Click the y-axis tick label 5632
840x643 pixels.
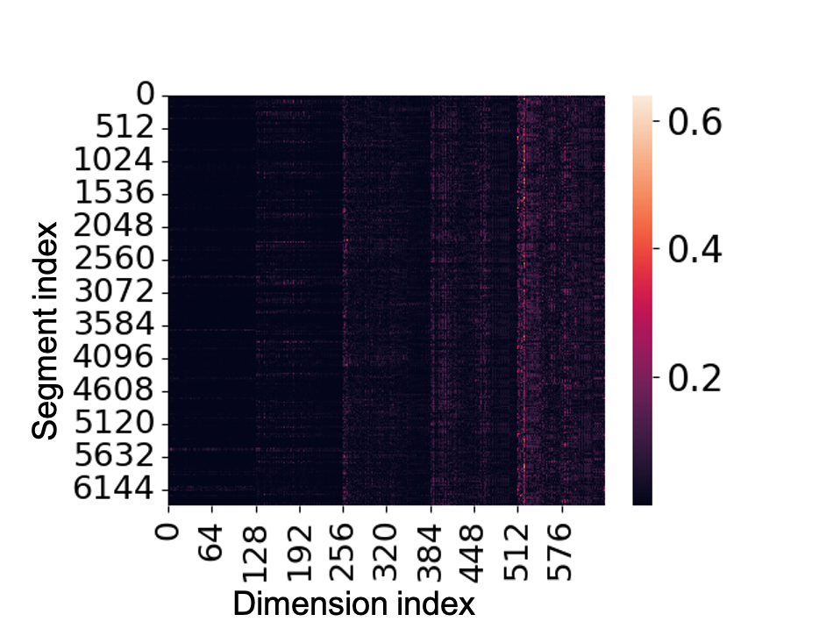click(x=114, y=455)
